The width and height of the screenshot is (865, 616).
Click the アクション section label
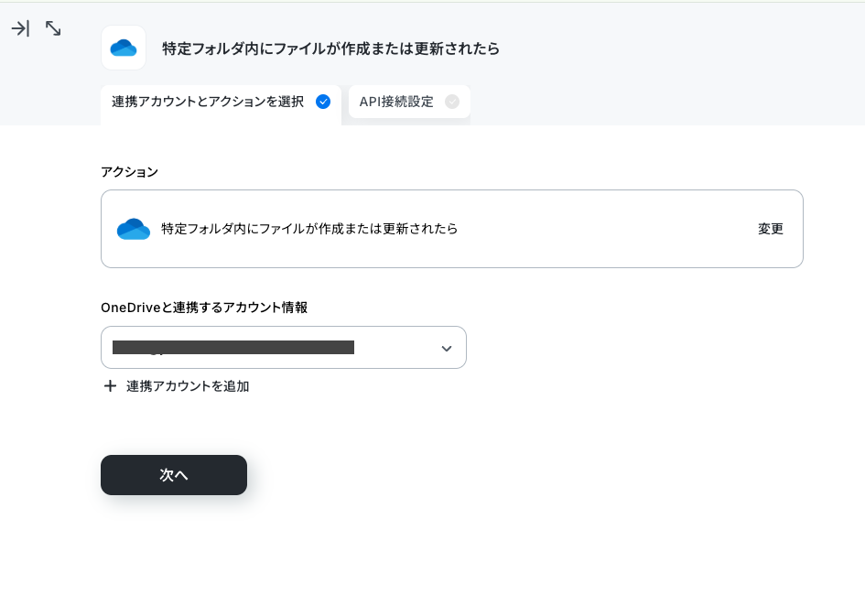point(130,172)
